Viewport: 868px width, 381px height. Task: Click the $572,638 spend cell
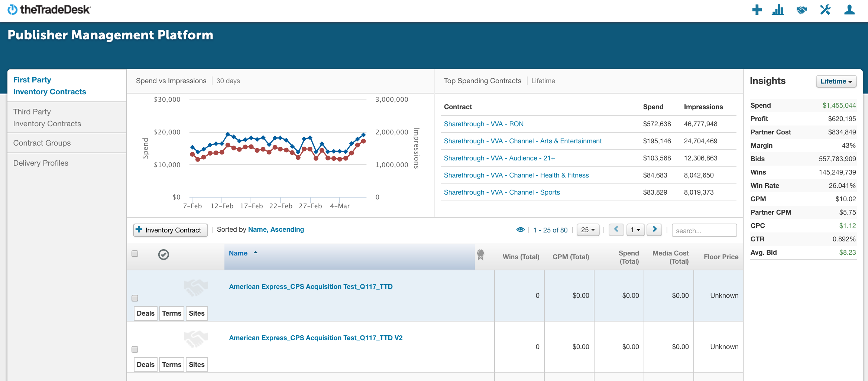(x=657, y=124)
